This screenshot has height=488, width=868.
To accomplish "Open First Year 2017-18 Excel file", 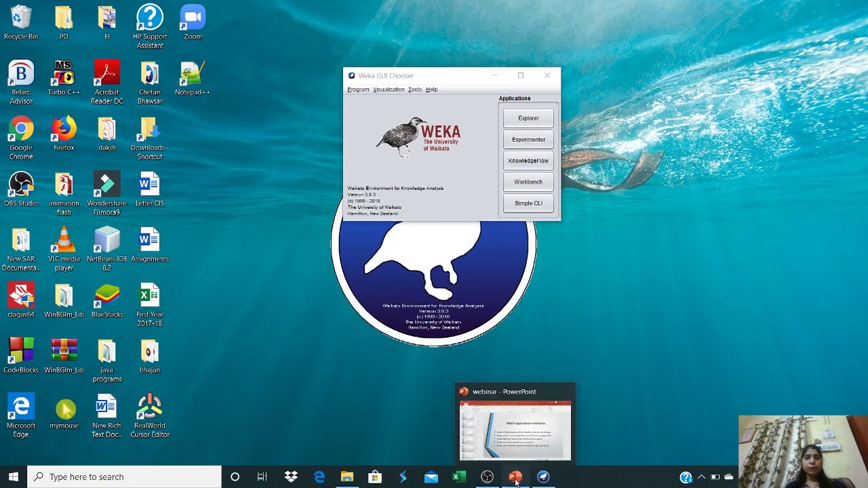I will (150, 304).
